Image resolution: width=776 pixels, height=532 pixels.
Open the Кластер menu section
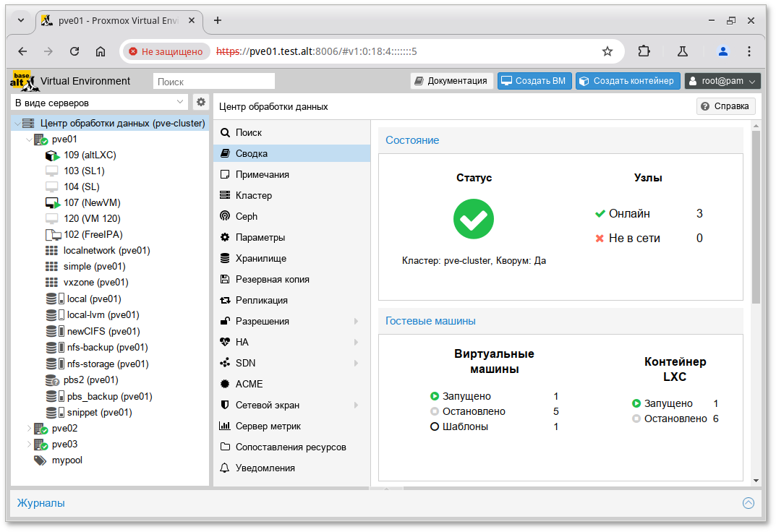254,195
